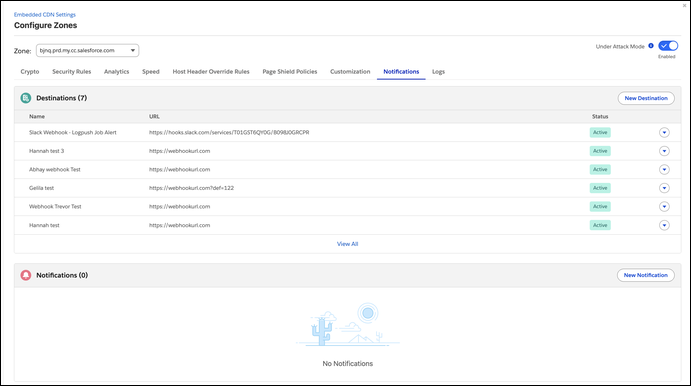
Task: Open actions menu for Hannah test 3
Action: click(x=664, y=151)
